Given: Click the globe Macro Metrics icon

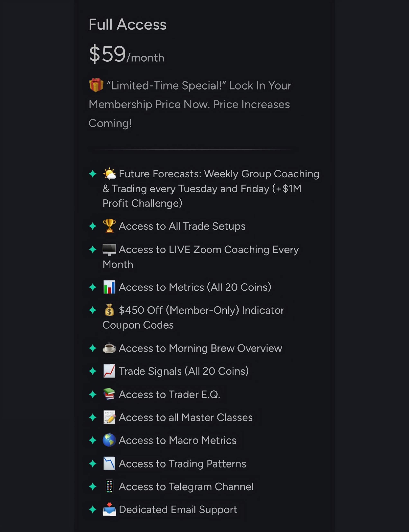Looking at the screenshot, I should point(109,440).
